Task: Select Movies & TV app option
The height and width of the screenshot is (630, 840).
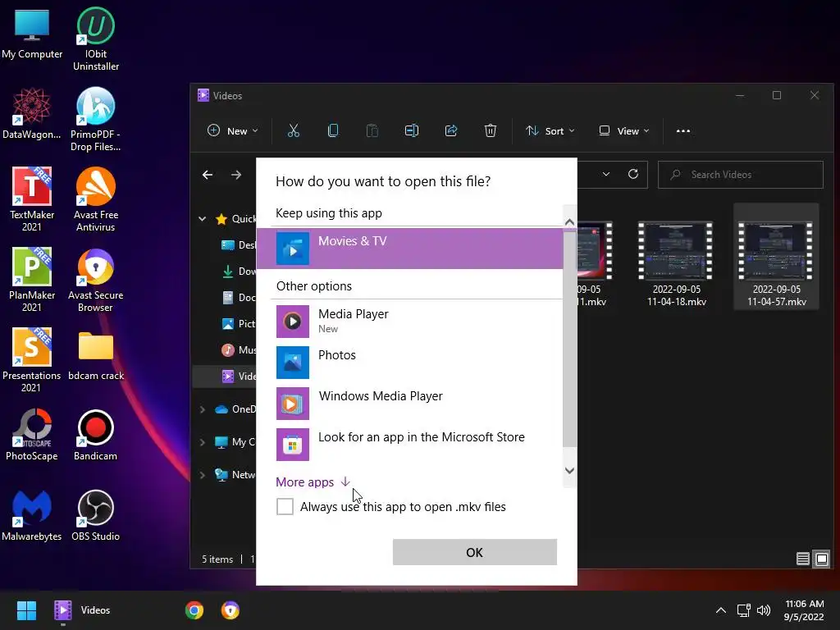Action: [x=410, y=248]
